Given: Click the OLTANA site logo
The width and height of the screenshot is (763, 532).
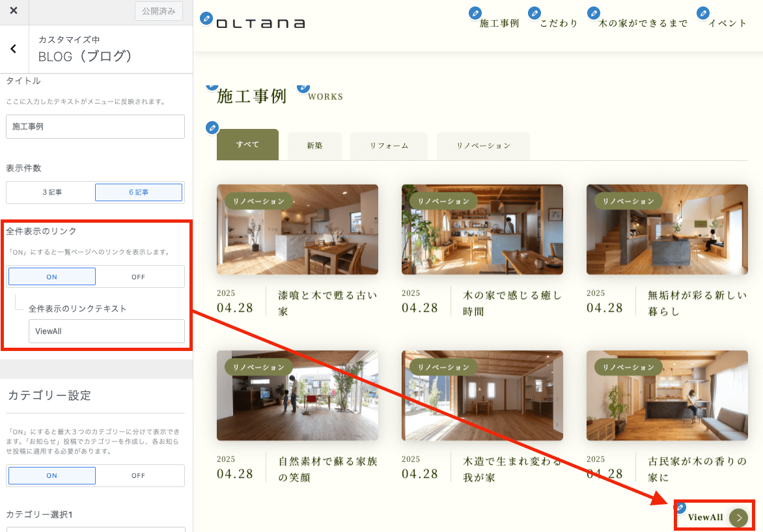Looking at the screenshot, I should [x=261, y=23].
